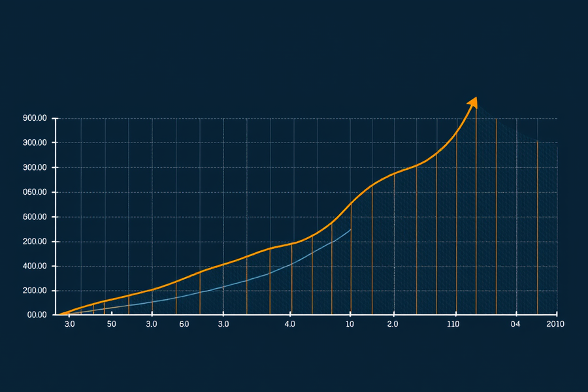The image size is (588, 392).
Task: Click the 00,00 origin label
Action: click(x=37, y=315)
